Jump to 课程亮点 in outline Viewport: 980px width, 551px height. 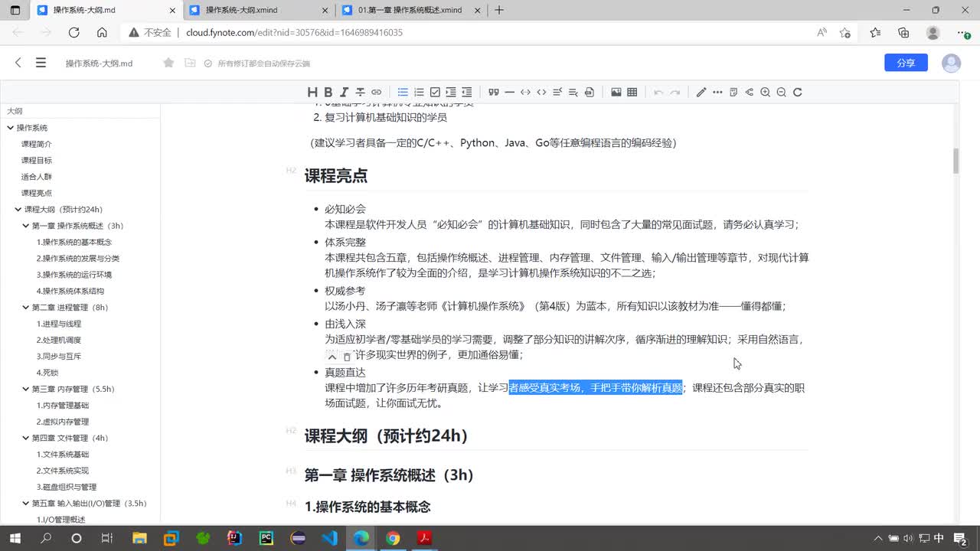click(37, 193)
